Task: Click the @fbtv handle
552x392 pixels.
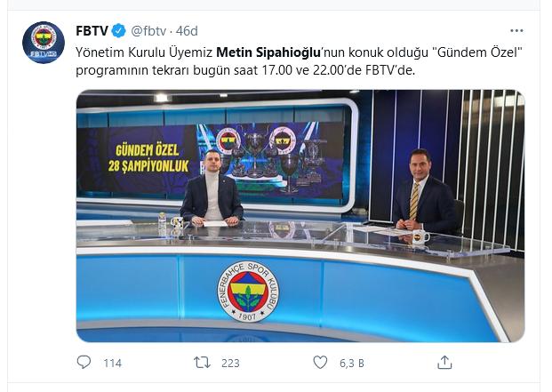Action: click(148, 31)
